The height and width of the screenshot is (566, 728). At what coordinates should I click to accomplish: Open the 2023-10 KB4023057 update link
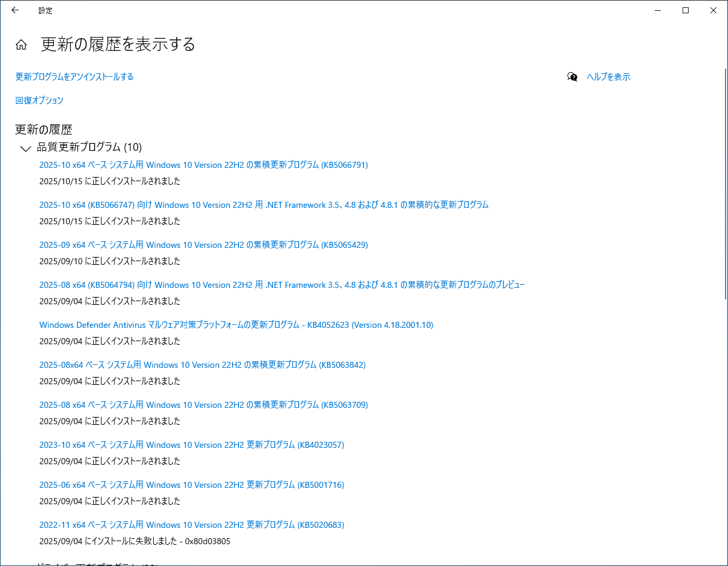point(191,445)
